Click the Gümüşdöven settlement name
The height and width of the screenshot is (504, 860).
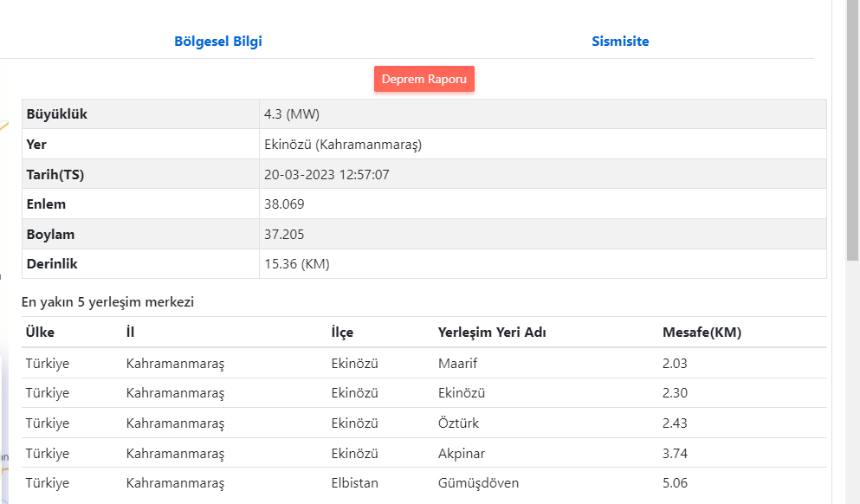click(x=478, y=483)
